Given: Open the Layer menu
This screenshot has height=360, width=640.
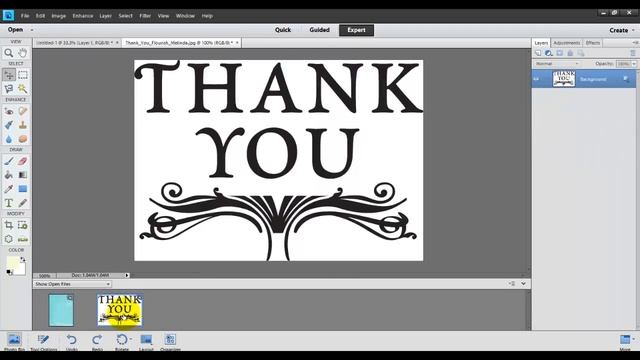Looking at the screenshot, I should point(105,16).
